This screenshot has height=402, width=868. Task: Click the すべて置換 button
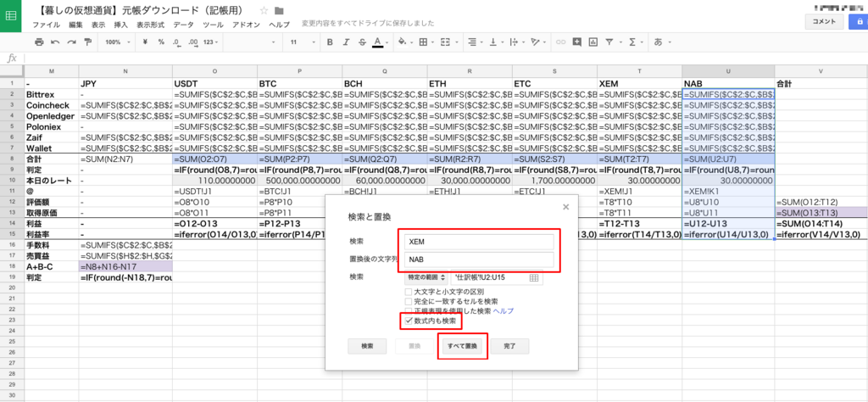tap(463, 346)
